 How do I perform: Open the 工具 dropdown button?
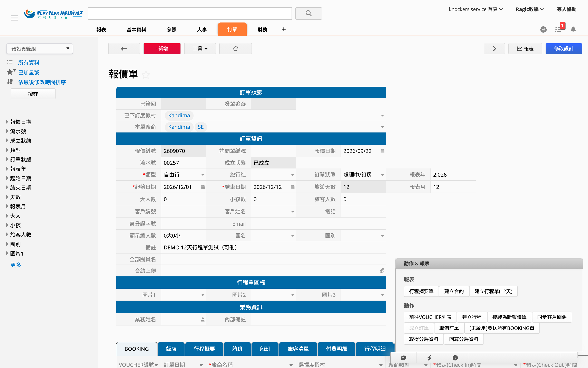[x=200, y=49]
